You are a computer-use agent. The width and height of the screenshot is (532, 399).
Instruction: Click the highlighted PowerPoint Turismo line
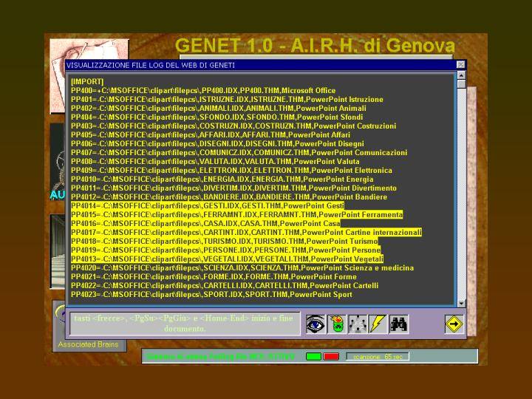coord(225,241)
